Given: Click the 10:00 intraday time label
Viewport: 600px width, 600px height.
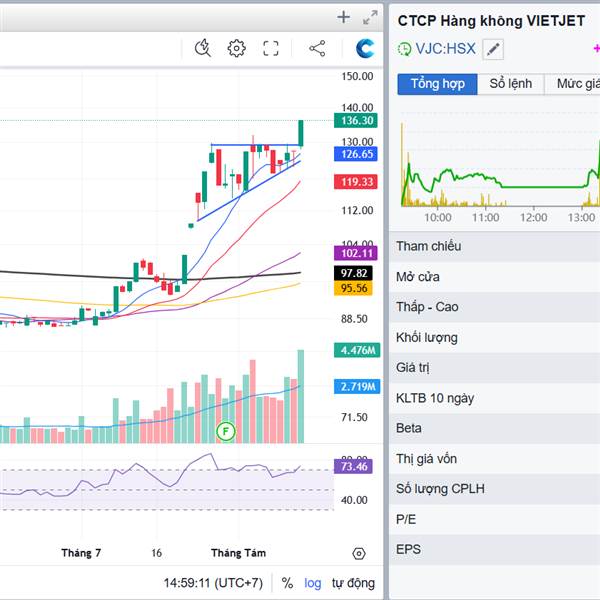Looking at the screenshot, I should [438, 217].
